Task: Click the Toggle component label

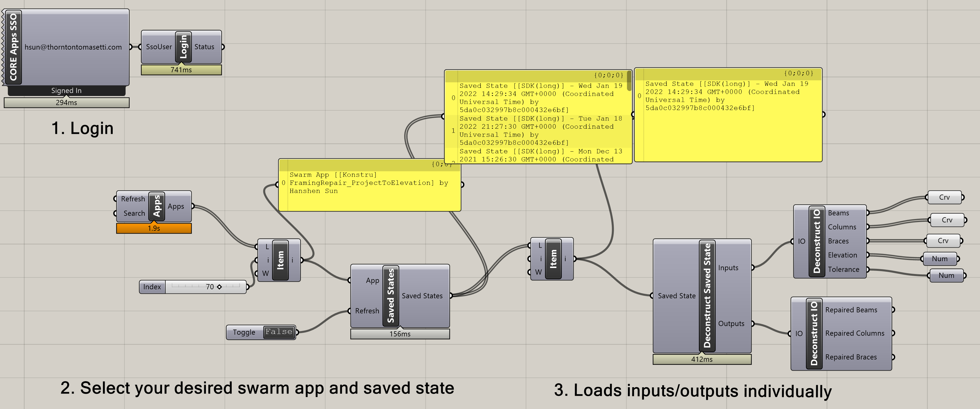Action: (x=244, y=332)
